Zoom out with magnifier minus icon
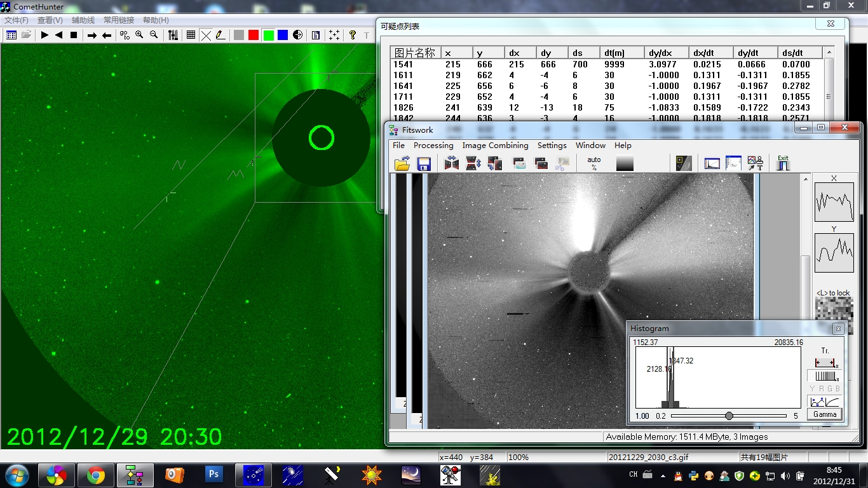 (154, 35)
